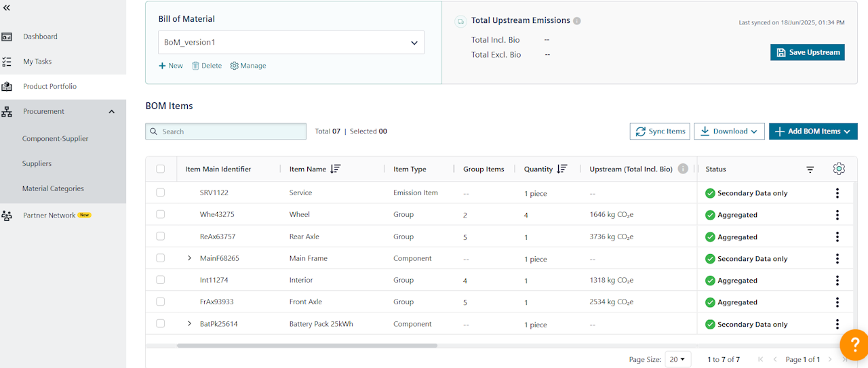Click the BOM Items search field

click(x=226, y=131)
